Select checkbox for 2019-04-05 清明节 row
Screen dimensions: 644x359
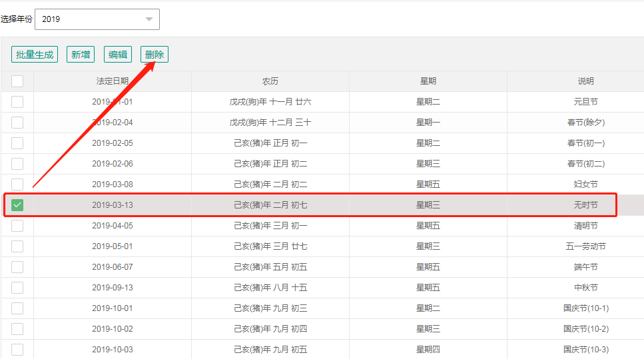pos(17,226)
